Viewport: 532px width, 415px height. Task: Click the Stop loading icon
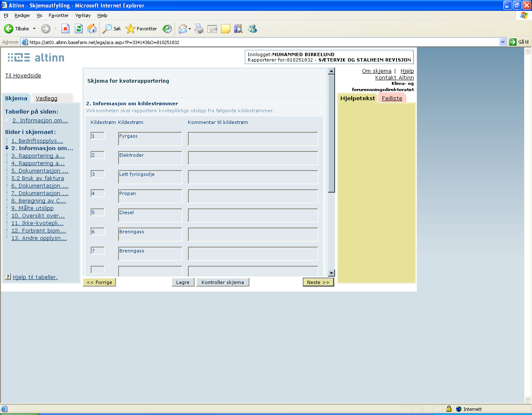tap(65, 28)
